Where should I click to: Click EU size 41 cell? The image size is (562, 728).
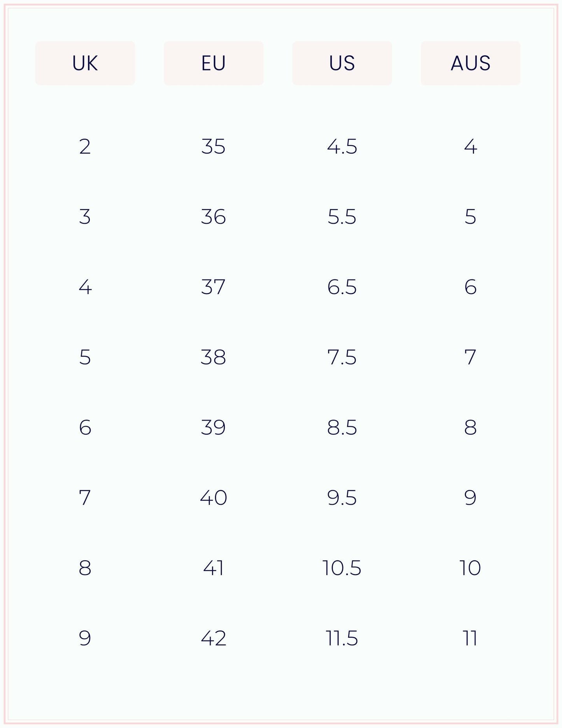tap(214, 568)
